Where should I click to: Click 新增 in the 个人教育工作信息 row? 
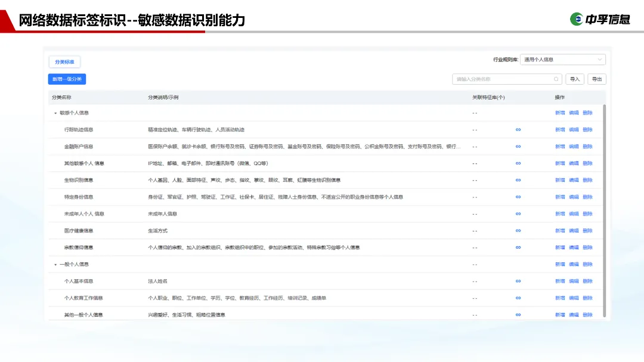coord(560,298)
